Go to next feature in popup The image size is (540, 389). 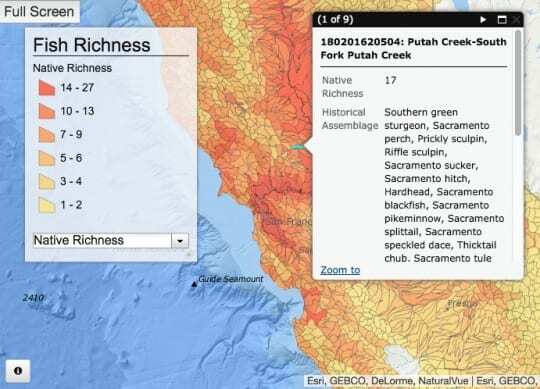pyautogui.click(x=483, y=20)
